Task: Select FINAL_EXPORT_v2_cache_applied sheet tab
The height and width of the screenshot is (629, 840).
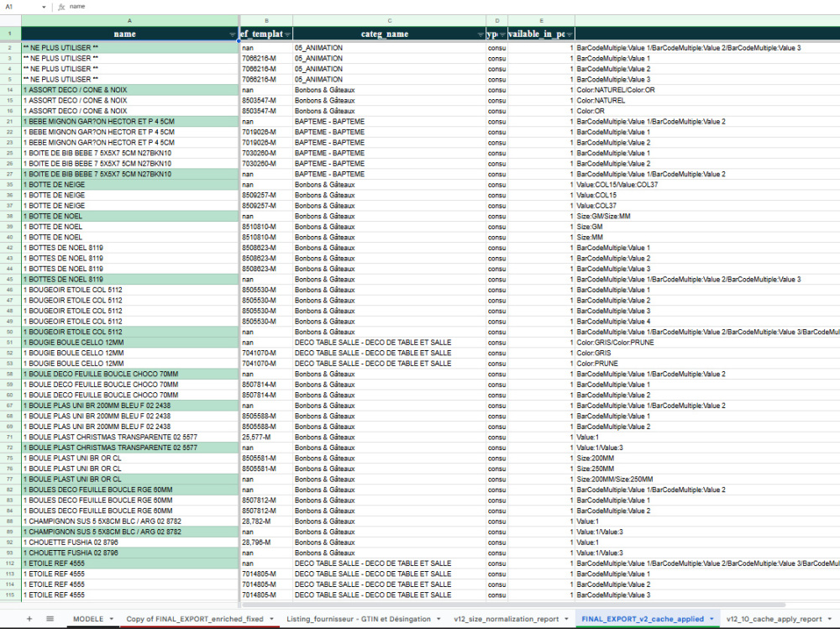Action: tap(643, 619)
